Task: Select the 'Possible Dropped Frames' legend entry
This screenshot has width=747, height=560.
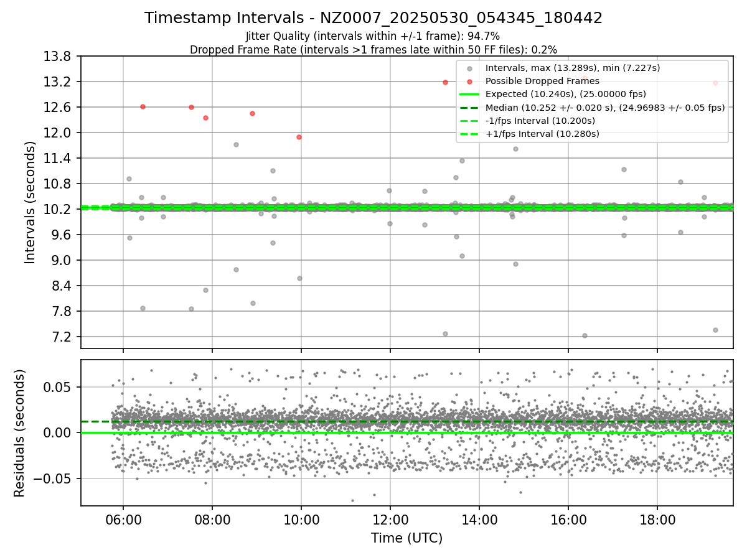Action: pos(542,81)
